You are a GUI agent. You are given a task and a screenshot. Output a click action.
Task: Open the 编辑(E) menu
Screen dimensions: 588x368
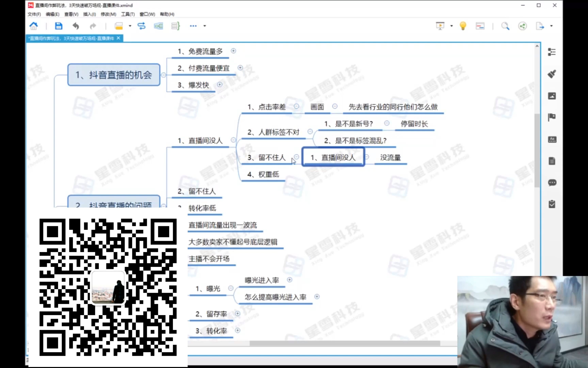pos(52,14)
